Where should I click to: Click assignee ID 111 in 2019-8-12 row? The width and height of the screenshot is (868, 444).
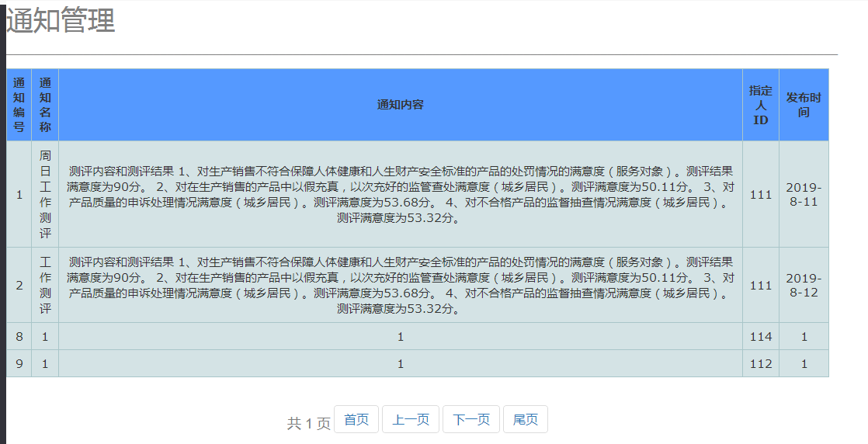761,285
